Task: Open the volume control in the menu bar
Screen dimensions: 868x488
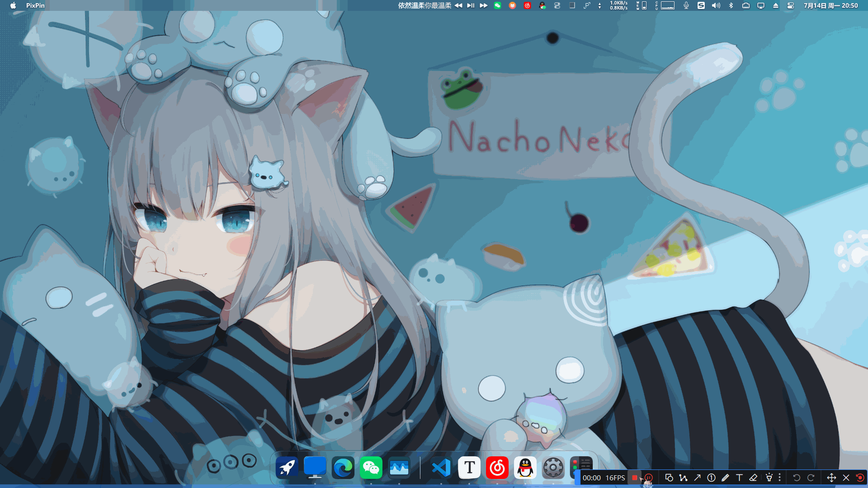Action: point(716,5)
